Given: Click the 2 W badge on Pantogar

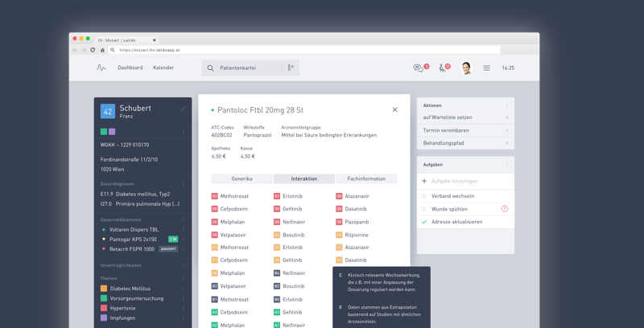Looking at the screenshot, I should coord(173,240).
